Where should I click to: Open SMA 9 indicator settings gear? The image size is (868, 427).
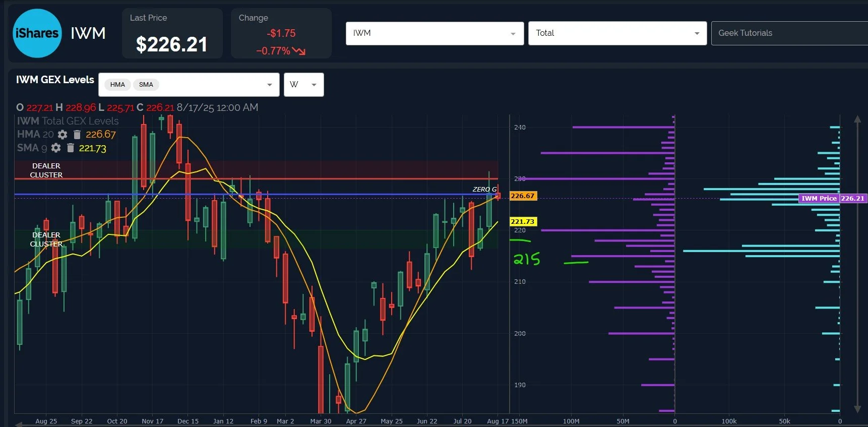[56, 148]
